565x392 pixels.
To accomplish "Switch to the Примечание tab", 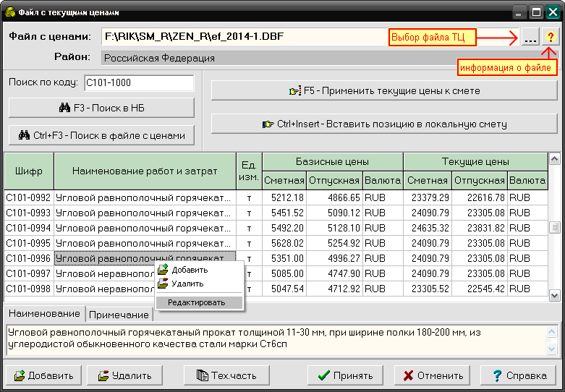I will pyautogui.click(x=119, y=315).
